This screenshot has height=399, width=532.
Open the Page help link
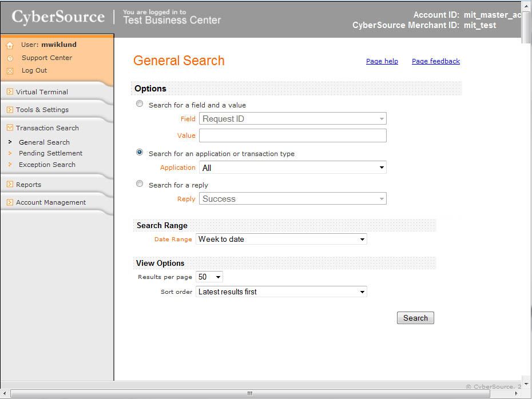point(382,61)
